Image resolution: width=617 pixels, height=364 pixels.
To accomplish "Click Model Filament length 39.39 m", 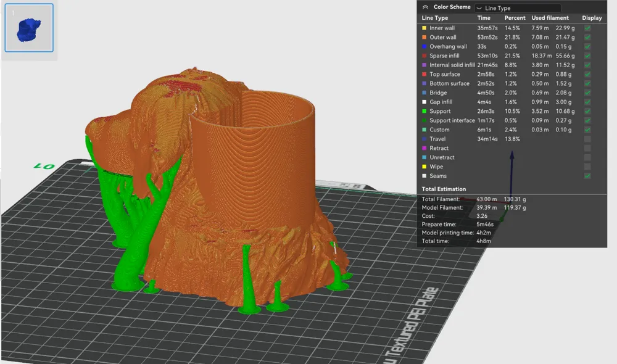I will pyautogui.click(x=486, y=207).
